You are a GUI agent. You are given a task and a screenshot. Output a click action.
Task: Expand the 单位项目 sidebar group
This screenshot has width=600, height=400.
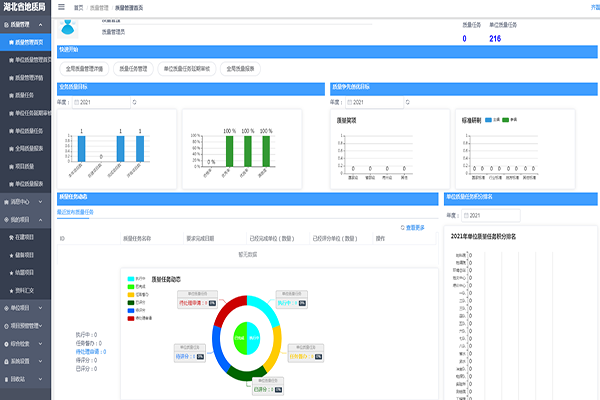[24, 307]
